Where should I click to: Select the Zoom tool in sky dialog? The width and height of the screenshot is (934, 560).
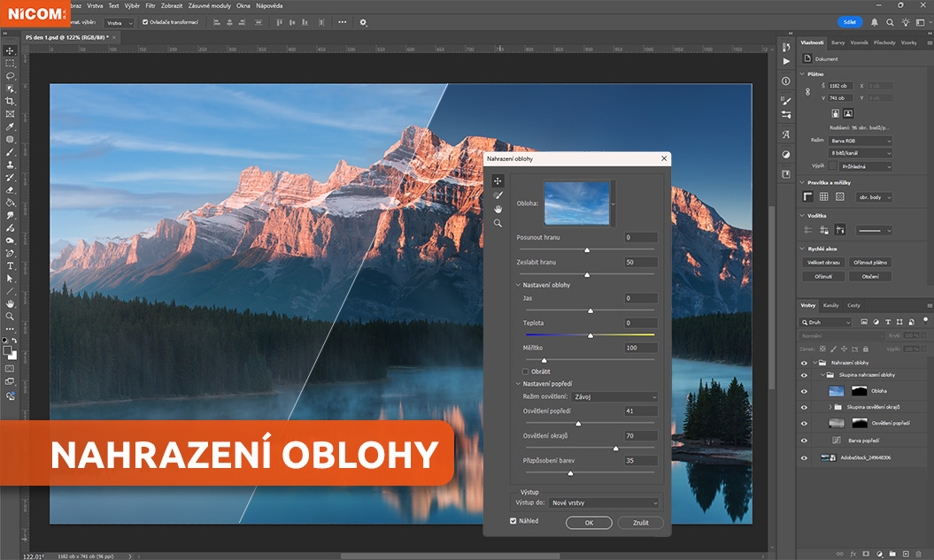click(498, 223)
